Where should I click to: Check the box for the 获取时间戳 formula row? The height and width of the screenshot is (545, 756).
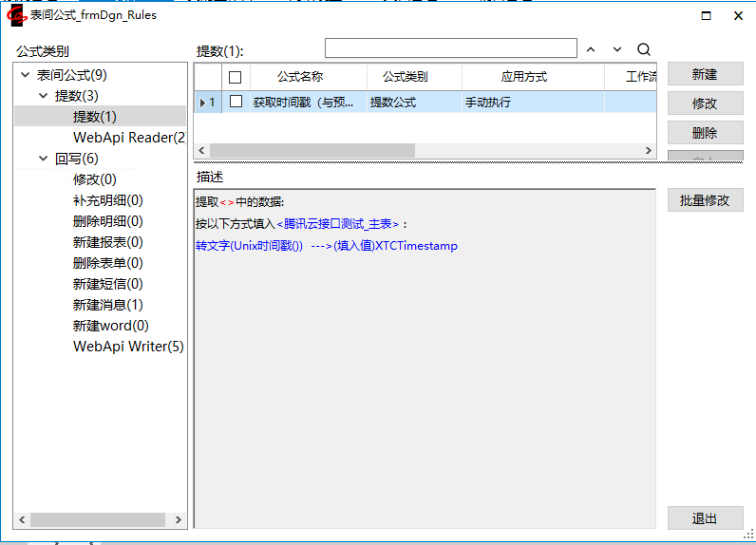pyautogui.click(x=236, y=102)
